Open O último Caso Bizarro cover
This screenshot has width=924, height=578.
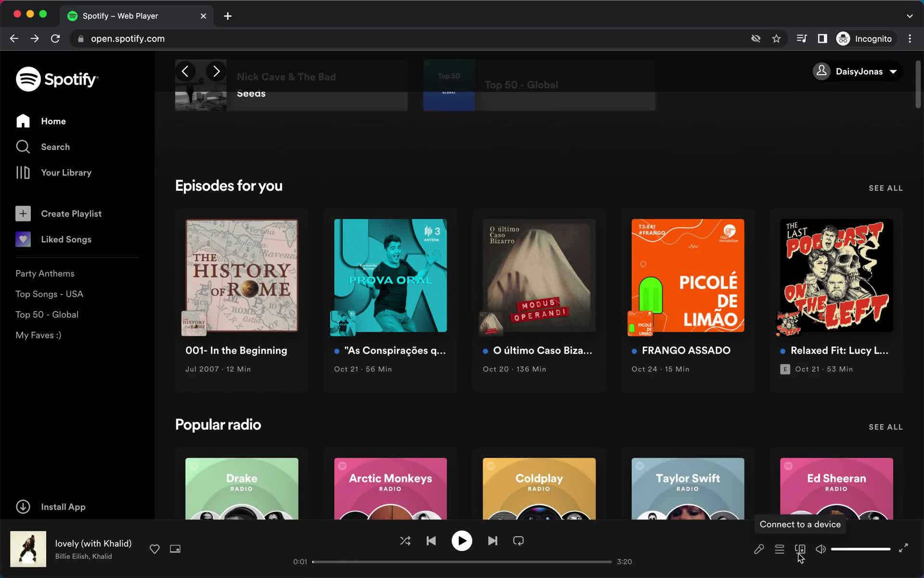(539, 276)
